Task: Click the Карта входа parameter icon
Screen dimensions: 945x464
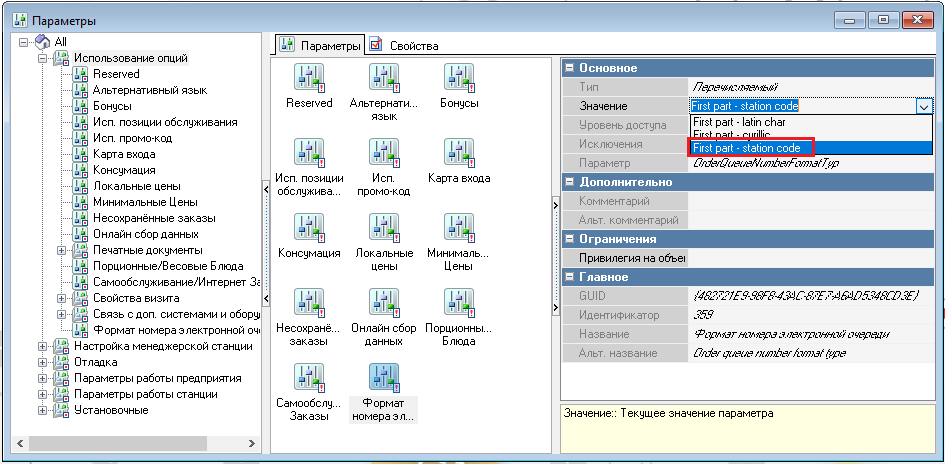Action: point(458,153)
